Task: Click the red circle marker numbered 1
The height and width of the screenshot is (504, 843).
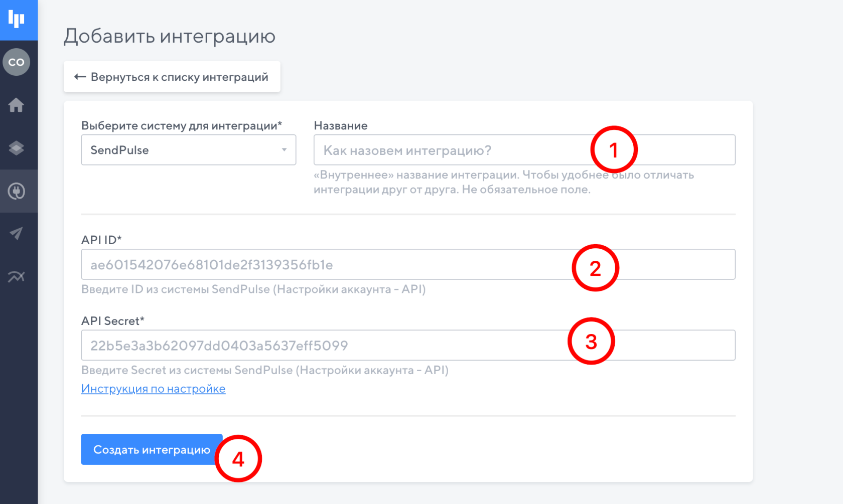Action: [x=614, y=149]
